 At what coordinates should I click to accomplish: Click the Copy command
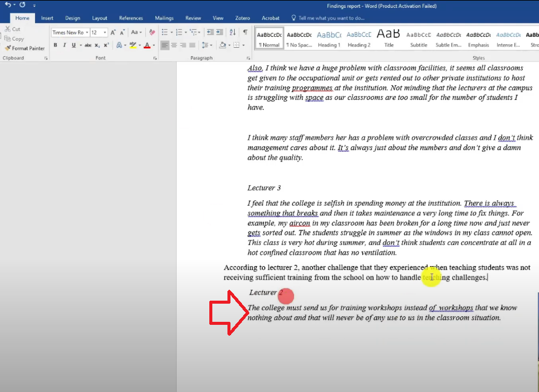point(14,39)
